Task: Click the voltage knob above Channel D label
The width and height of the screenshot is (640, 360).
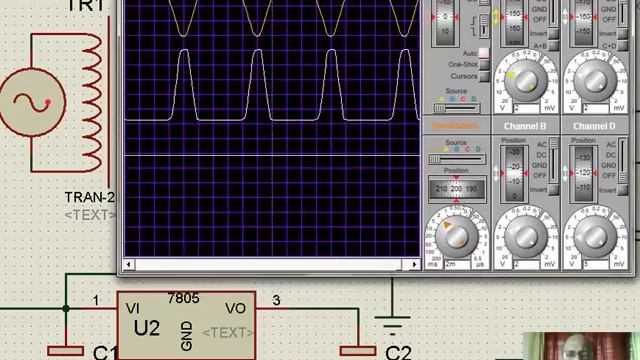Action: tap(596, 81)
